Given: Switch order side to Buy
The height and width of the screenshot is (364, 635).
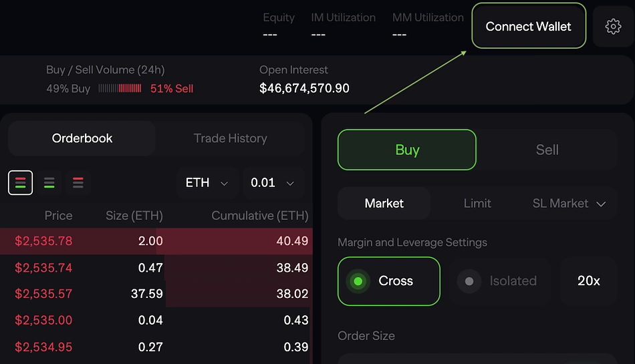Looking at the screenshot, I should 407,150.
